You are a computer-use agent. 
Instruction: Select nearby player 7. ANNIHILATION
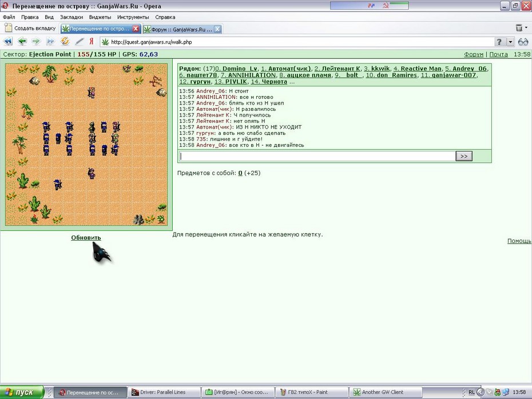248,75
